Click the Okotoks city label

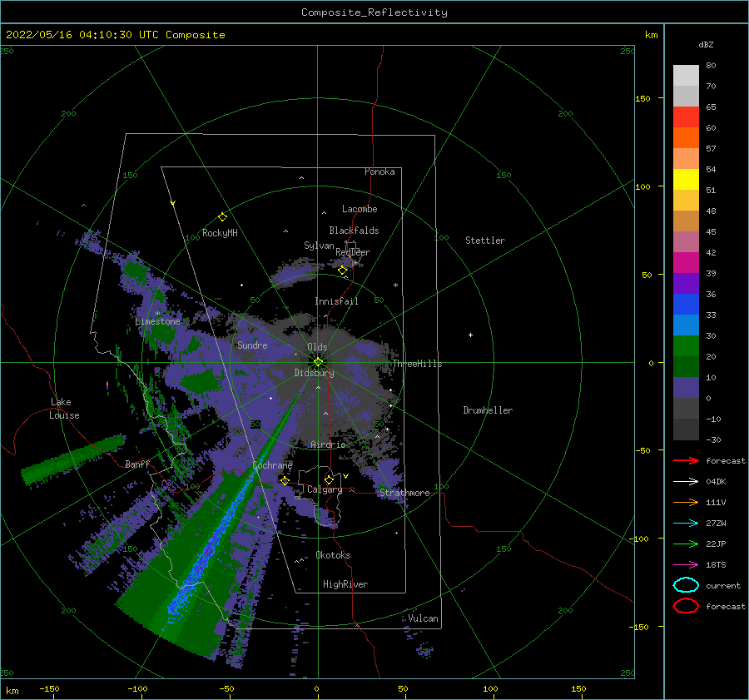point(333,555)
